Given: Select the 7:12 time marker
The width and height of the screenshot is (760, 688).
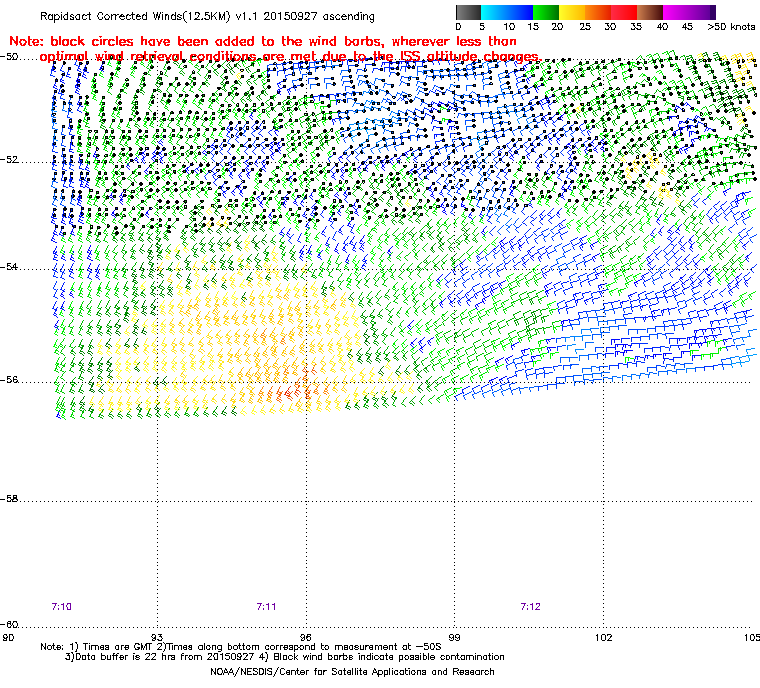Looking at the screenshot, I should pyautogui.click(x=530, y=607).
